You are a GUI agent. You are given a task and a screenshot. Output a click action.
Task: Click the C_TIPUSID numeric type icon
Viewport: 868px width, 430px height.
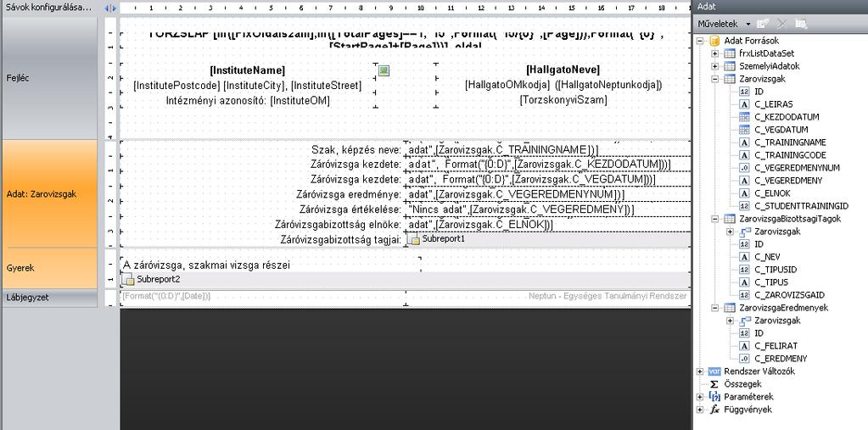(x=745, y=270)
